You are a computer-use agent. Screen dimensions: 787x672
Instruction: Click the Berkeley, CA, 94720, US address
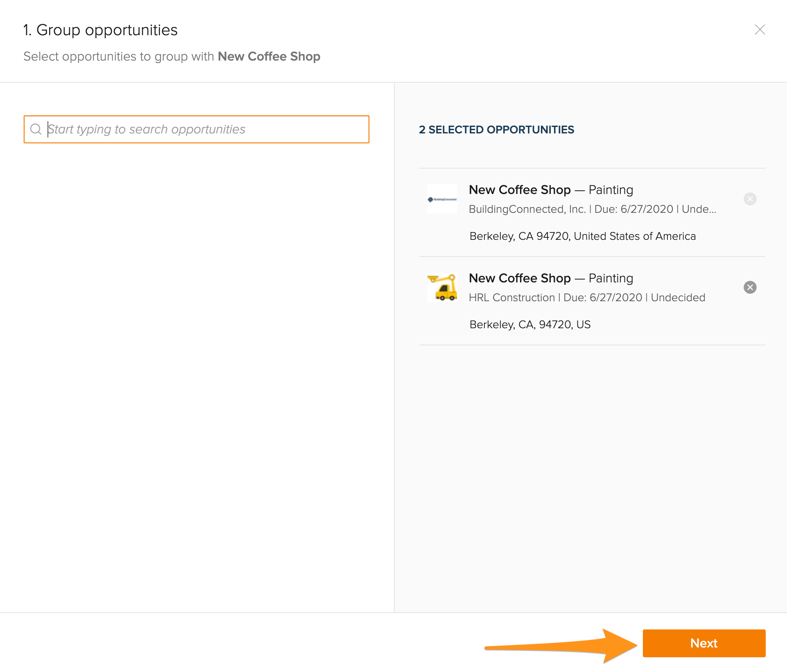[530, 325]
